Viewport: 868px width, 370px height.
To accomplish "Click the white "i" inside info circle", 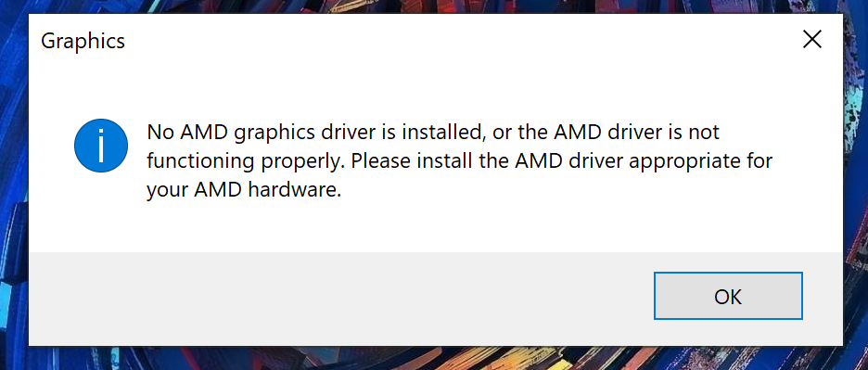I will pos(101,146).
